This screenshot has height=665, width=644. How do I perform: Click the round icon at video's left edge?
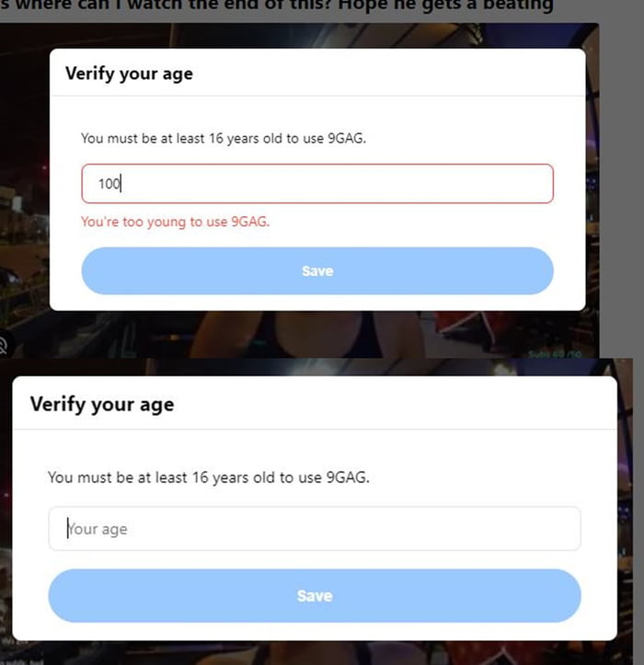pyautogui.click(x=4, y=346)
